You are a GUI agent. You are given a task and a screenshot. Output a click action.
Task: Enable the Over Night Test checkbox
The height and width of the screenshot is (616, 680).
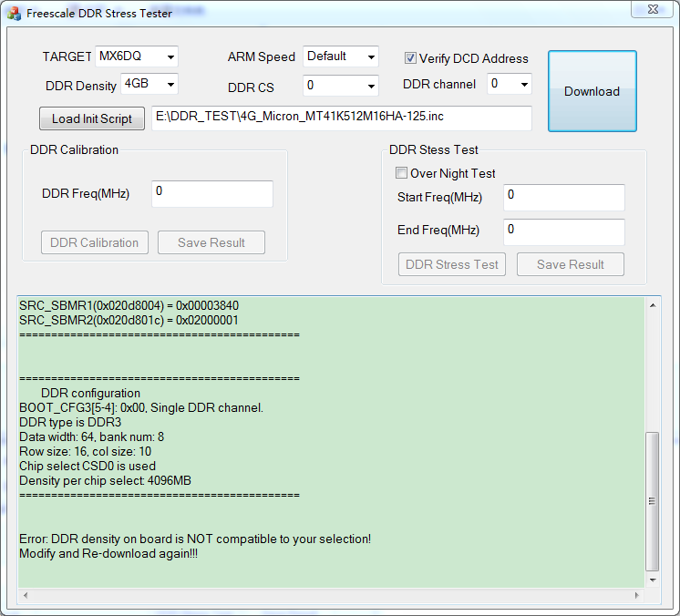[x=401, y=173]
